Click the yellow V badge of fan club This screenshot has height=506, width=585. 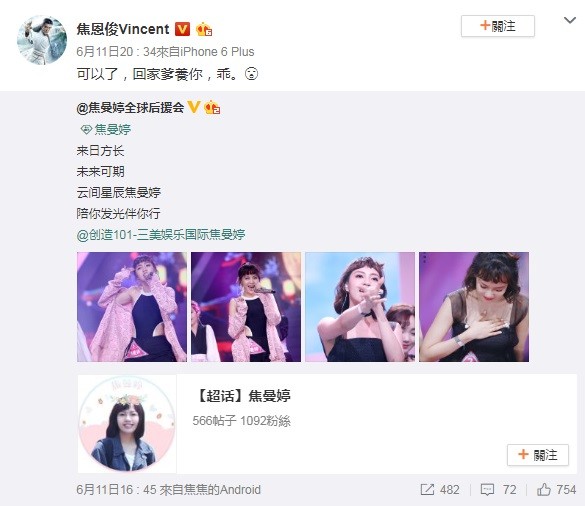194,107
